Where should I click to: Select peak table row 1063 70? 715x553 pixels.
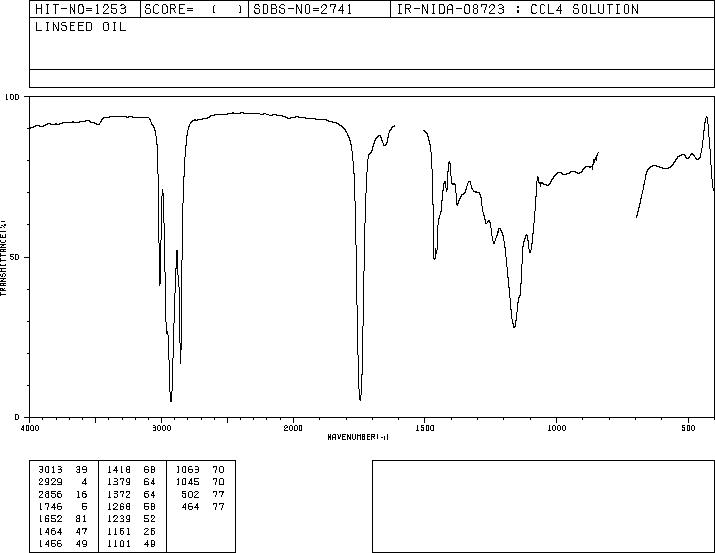pyautogui.click(x=200, y=470)
